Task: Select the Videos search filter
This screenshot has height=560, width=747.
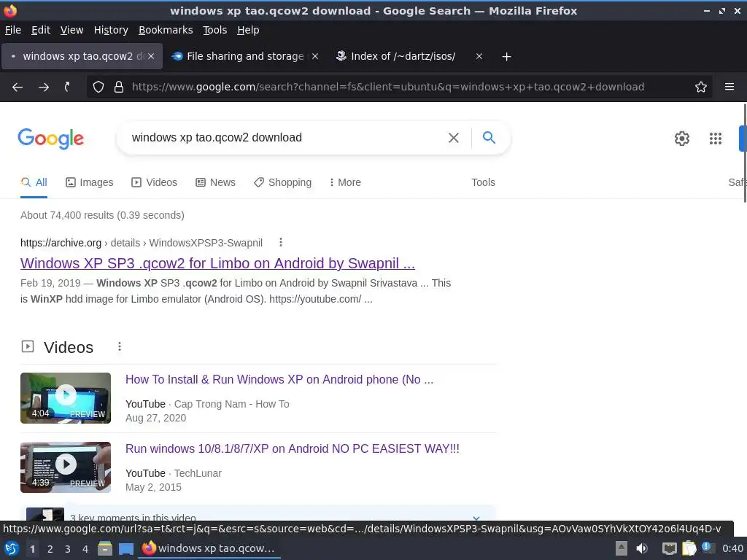Action: (155, 182)
